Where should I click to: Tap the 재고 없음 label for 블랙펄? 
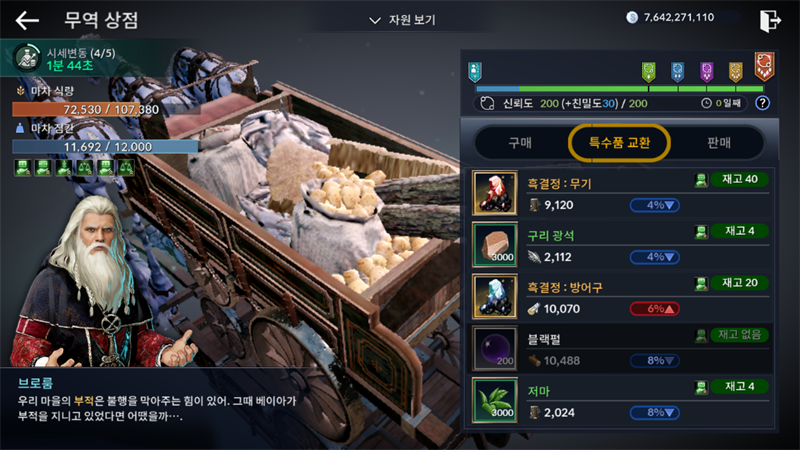(x=739, y=335)
